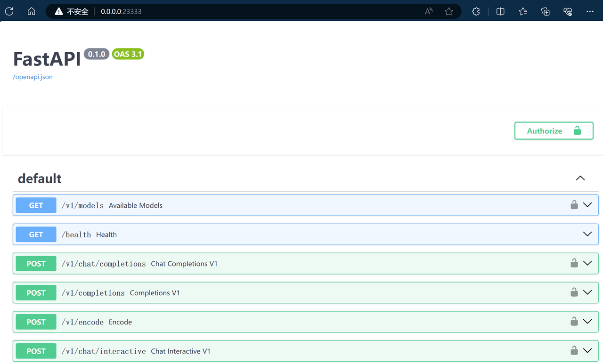603x364 pixels.
Task: Open the favorites list icon
Action: click(523, 11)
